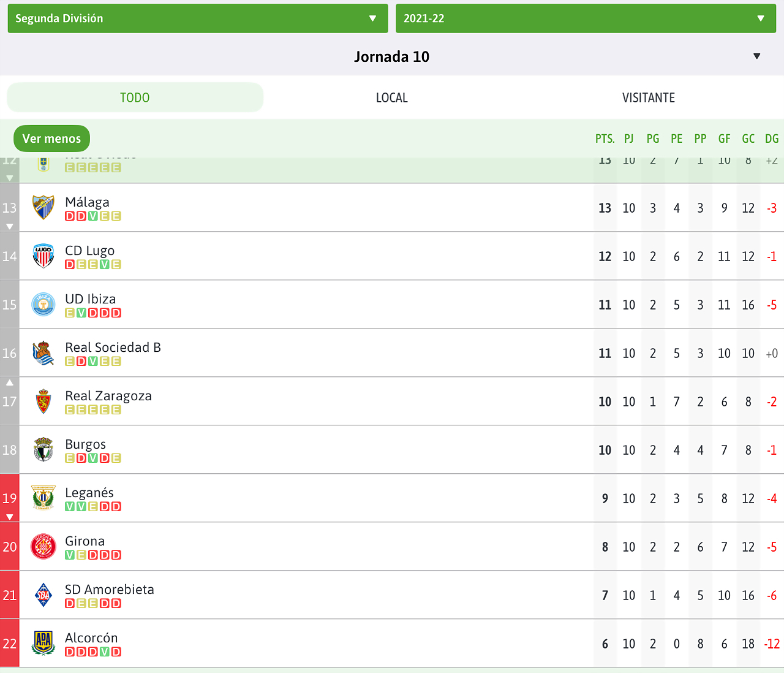This screenshot has width=784, height=673.
Task: Click the Burgos club badge
Action: pos(43,449)
